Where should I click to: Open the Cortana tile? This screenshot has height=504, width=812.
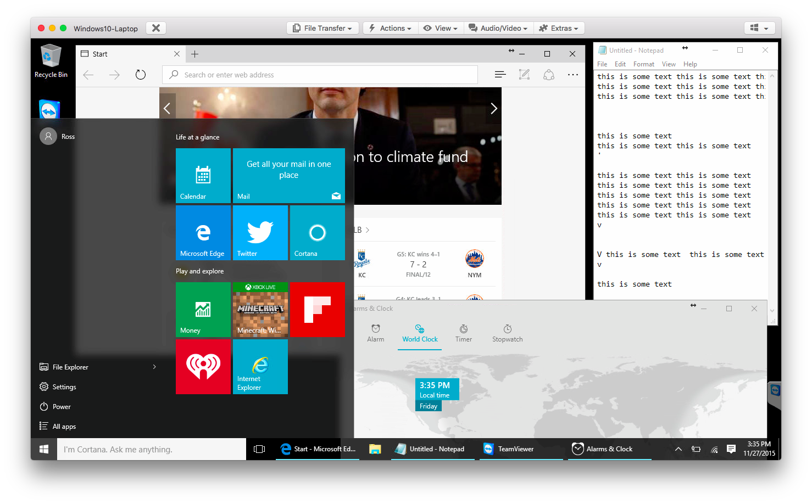click(x=317, y=233)
